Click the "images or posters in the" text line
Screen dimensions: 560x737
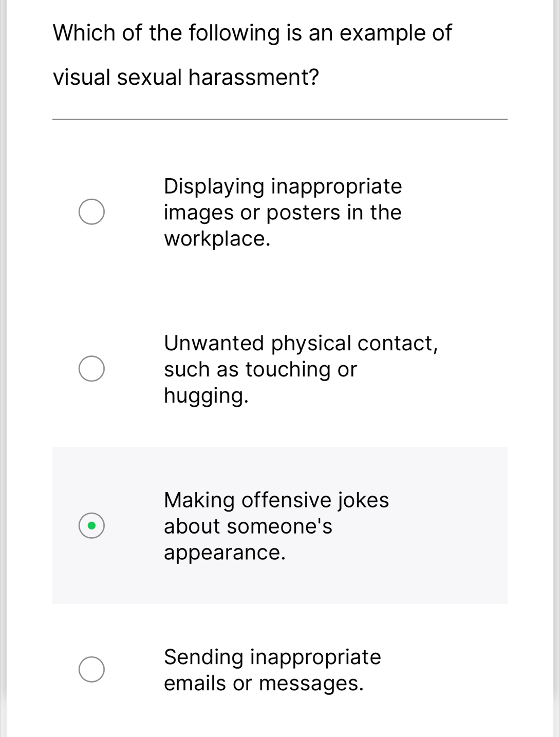(x=283, y=213)
